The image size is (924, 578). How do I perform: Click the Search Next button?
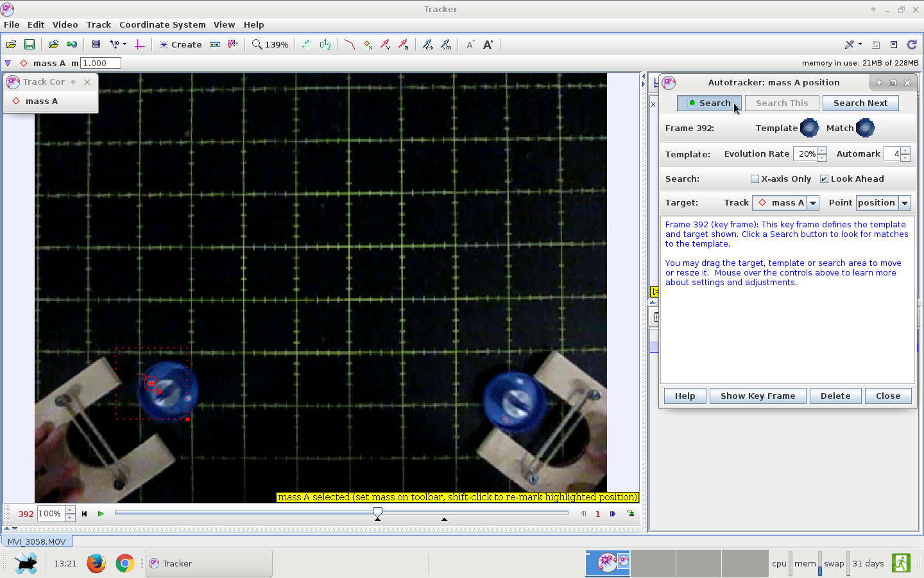click(x=860, y=103)
